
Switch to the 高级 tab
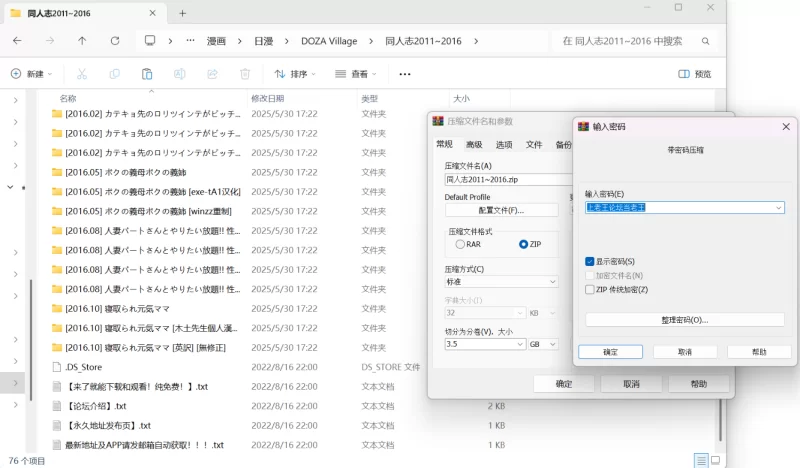(x=473, y=145)
